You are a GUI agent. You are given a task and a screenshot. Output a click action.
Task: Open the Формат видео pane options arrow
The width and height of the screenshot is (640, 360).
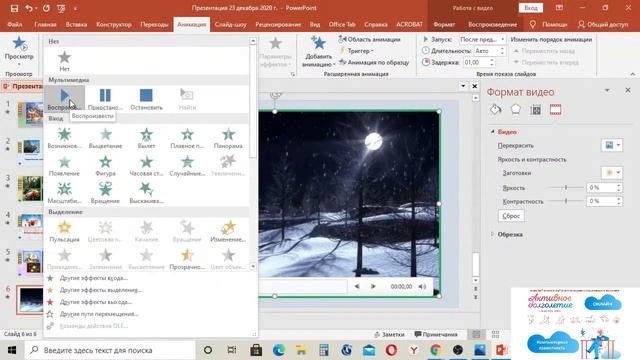[607, 90]
